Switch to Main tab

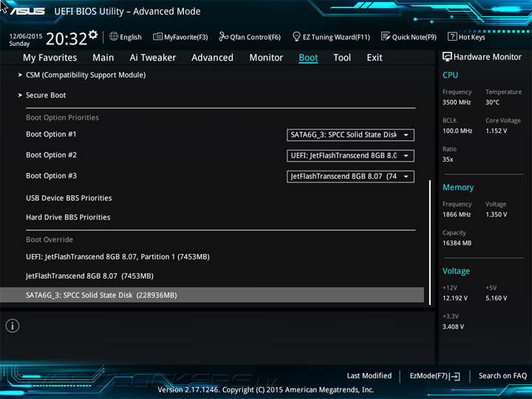pyautogui.click(x=103, y=58)
